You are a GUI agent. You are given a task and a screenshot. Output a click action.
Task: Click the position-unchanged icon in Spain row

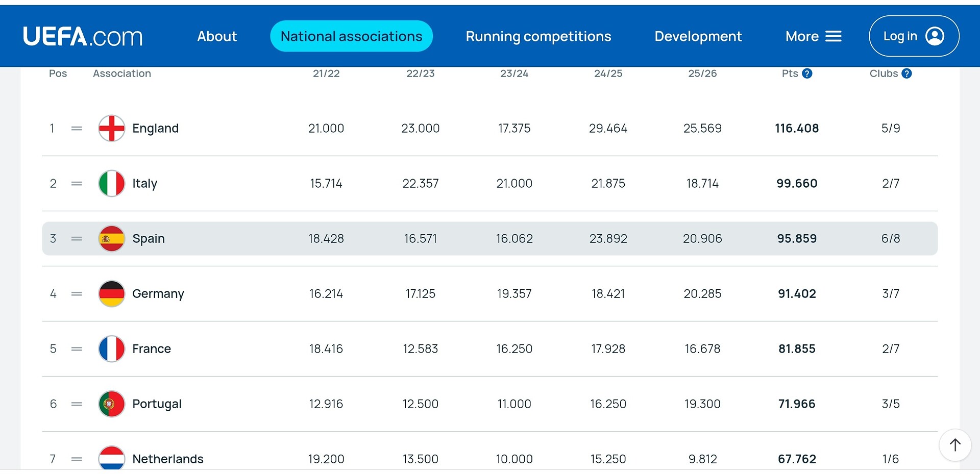point(77,239)
